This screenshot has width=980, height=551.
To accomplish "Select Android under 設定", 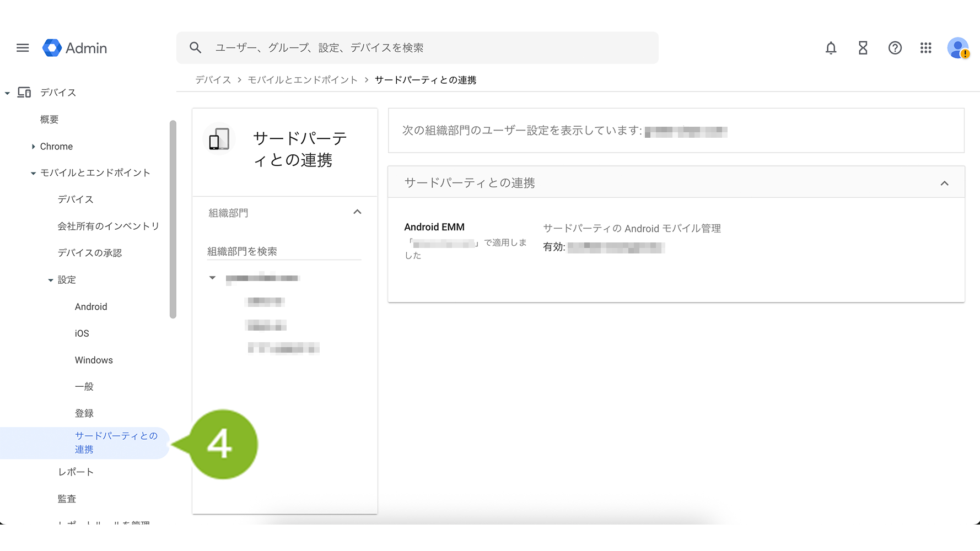I will point(91,307).
